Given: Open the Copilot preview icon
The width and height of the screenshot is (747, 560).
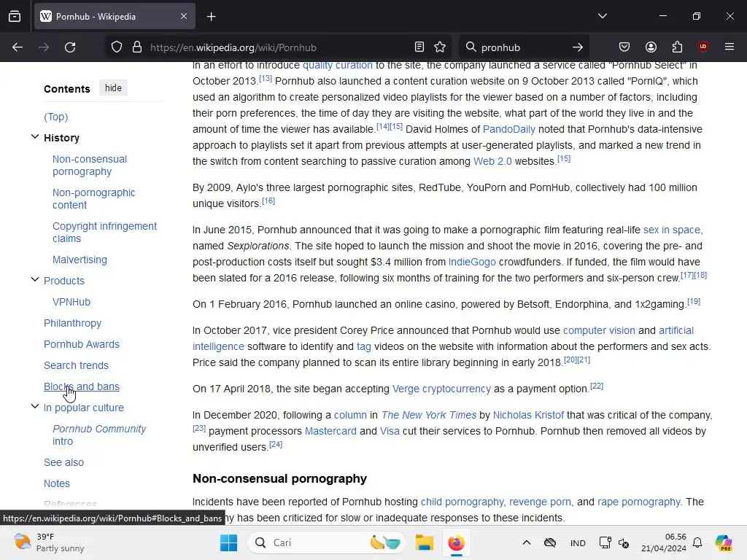Looking at the screenshot, I should (724, 542).
